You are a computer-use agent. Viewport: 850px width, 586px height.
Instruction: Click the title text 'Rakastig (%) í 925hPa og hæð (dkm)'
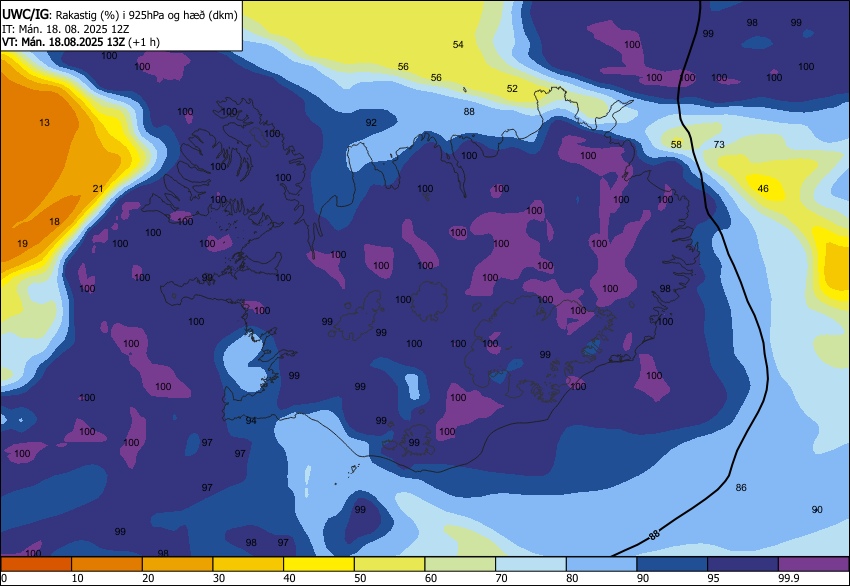pyautogui.click(x=146, y=15)
